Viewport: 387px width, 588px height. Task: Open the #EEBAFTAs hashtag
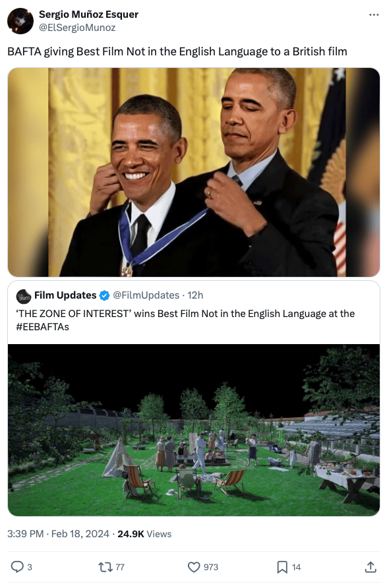[x=42, y=326]
